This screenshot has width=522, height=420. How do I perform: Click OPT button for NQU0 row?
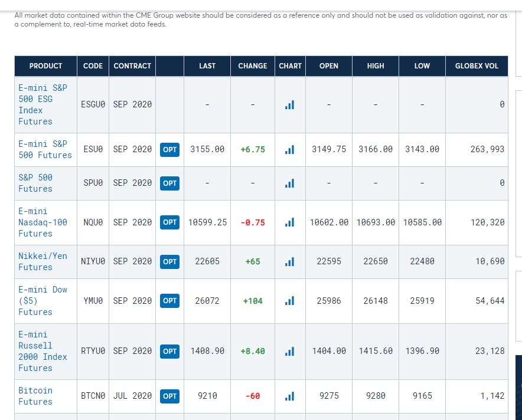tap(169, 222)
